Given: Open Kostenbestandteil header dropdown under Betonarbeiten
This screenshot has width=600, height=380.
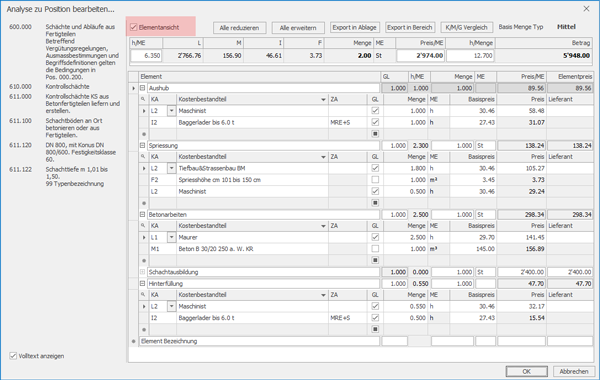Looking at the screenshot, I should click(323, 226).
